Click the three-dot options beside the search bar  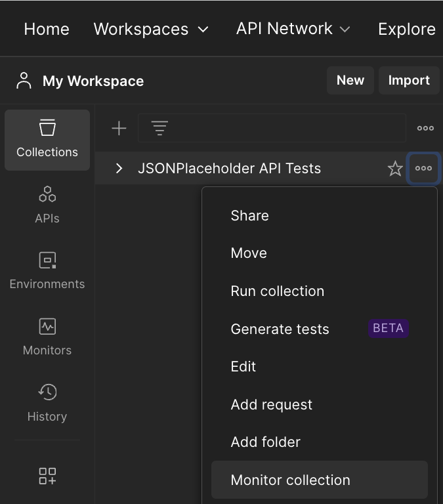point(425,129)
